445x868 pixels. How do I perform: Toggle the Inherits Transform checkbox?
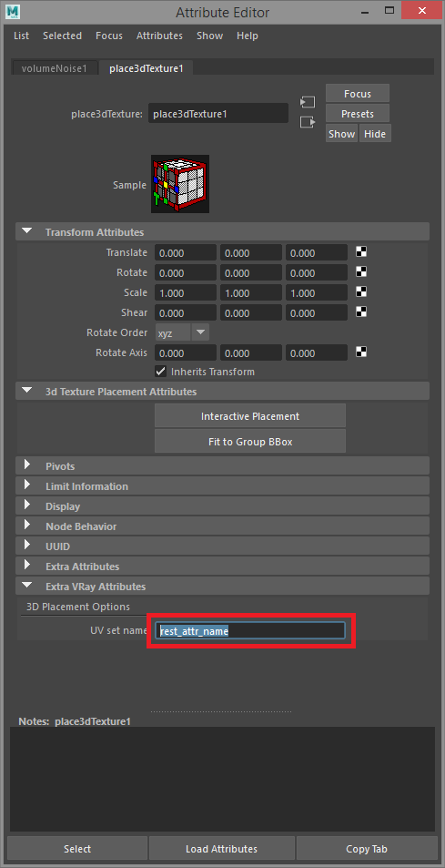[161, 372]
